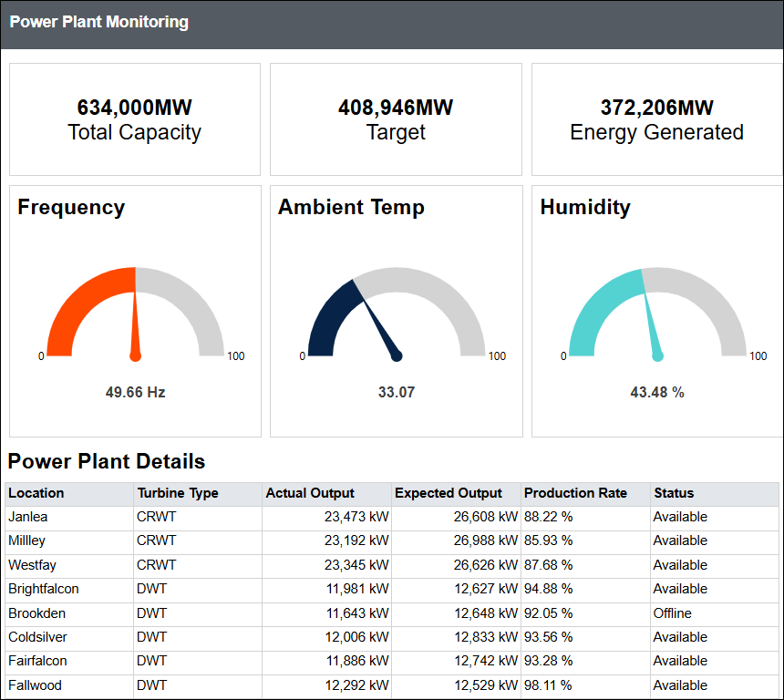Select the Brookden location cell

(x=69, y=613)
